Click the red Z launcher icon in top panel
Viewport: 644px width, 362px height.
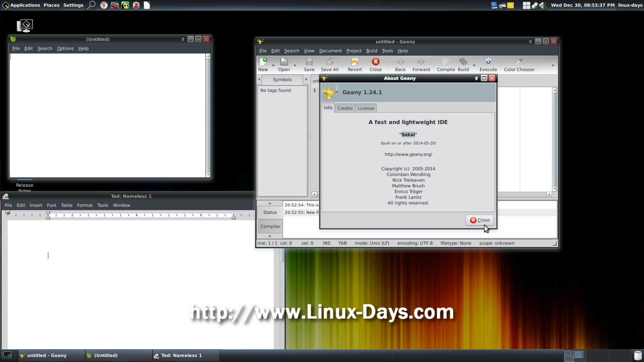[x=136, y=5]
